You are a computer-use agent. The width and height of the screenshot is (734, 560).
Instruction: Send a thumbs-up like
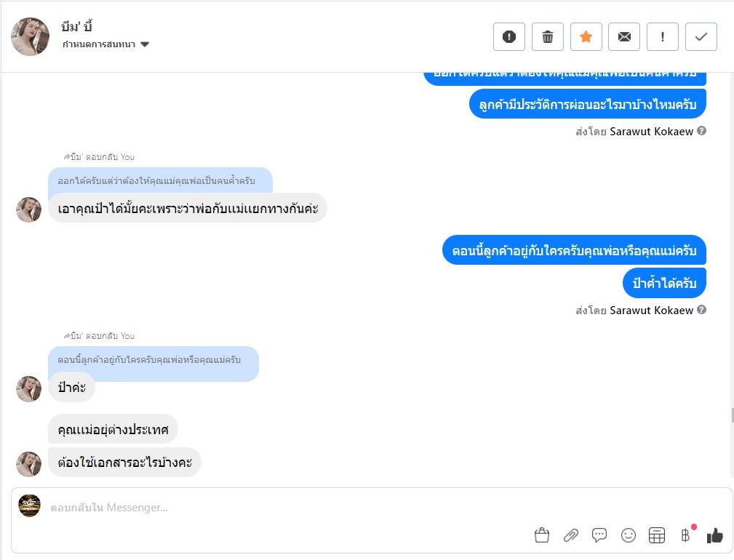click(714, 536)
